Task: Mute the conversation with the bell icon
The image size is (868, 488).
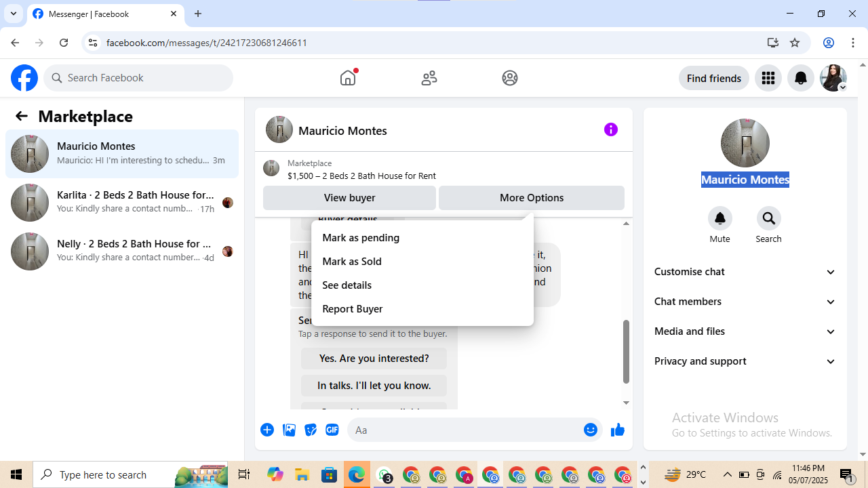Action: pos(720,218)
